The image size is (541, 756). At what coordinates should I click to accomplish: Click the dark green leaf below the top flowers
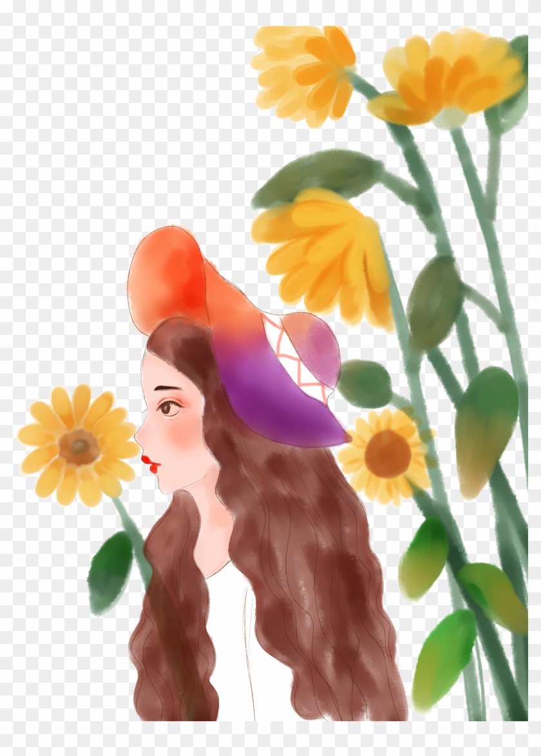point(319,176)
